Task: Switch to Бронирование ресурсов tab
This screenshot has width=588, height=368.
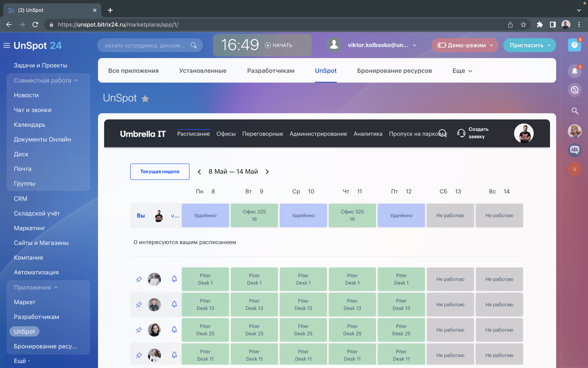Action: (394, 71)
